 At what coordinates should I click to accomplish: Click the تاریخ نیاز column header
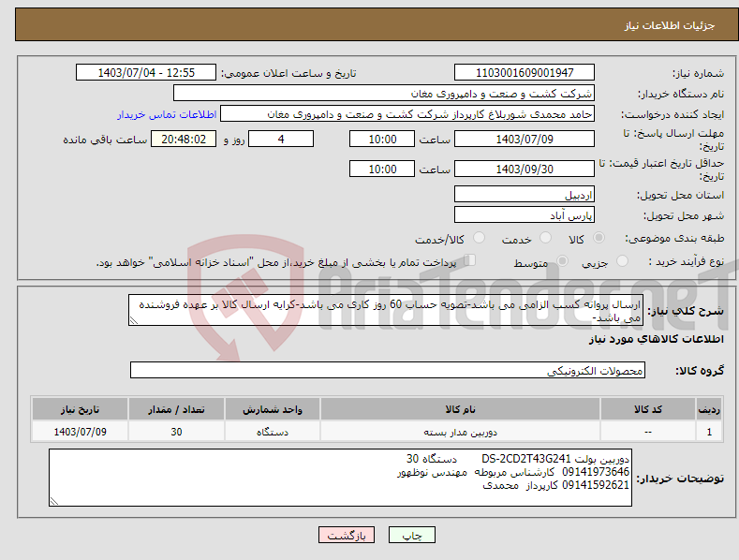[81, 409]
